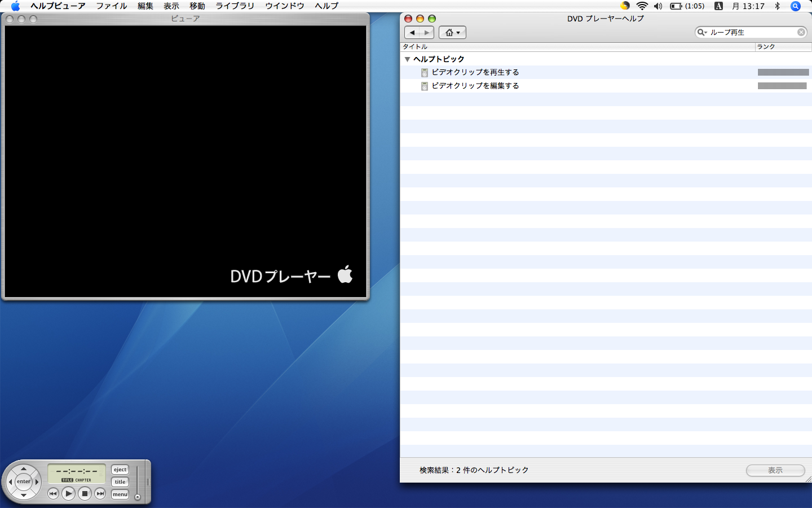The image size is (812, 508).
Task: Click the ビューア window title bar
Action: click(x=186, y=19)
